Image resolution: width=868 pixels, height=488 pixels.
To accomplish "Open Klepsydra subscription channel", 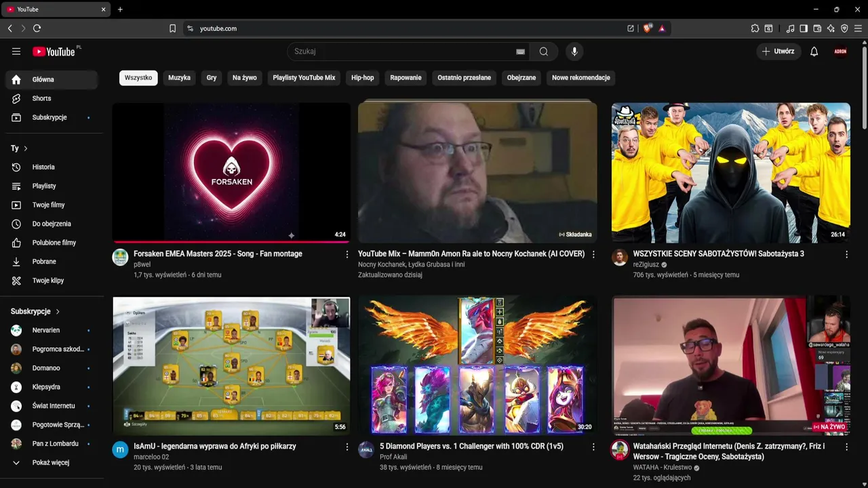I will (x=52, y=387).
